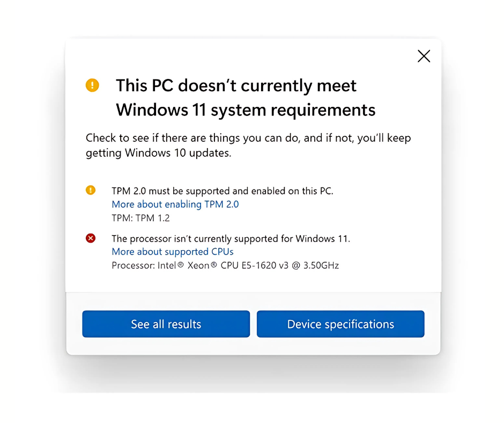Open More about enabling TPM 2.0
The width and height of the screenshot is (504, 423).
pyautogui.click(x=175, y=204)
